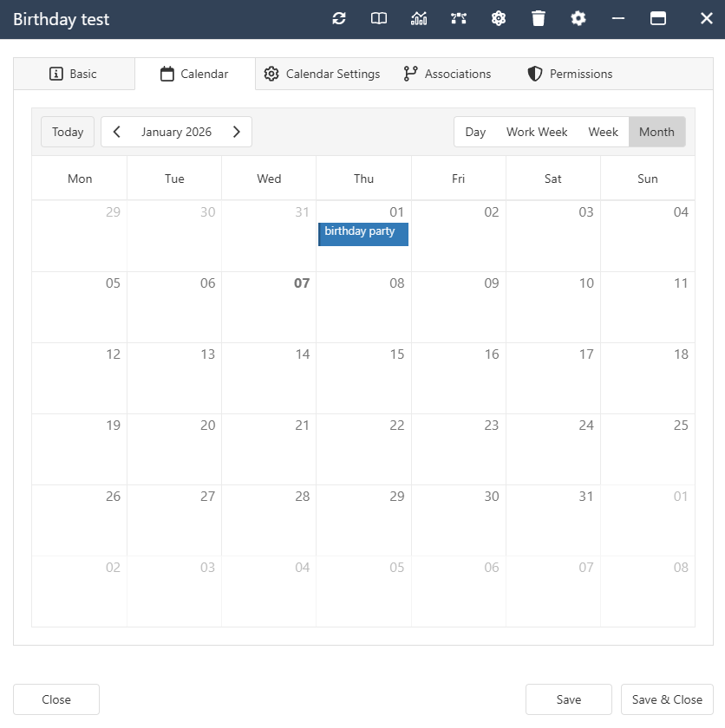Click the shield icon on the Permissions tab

click(534, 74)
